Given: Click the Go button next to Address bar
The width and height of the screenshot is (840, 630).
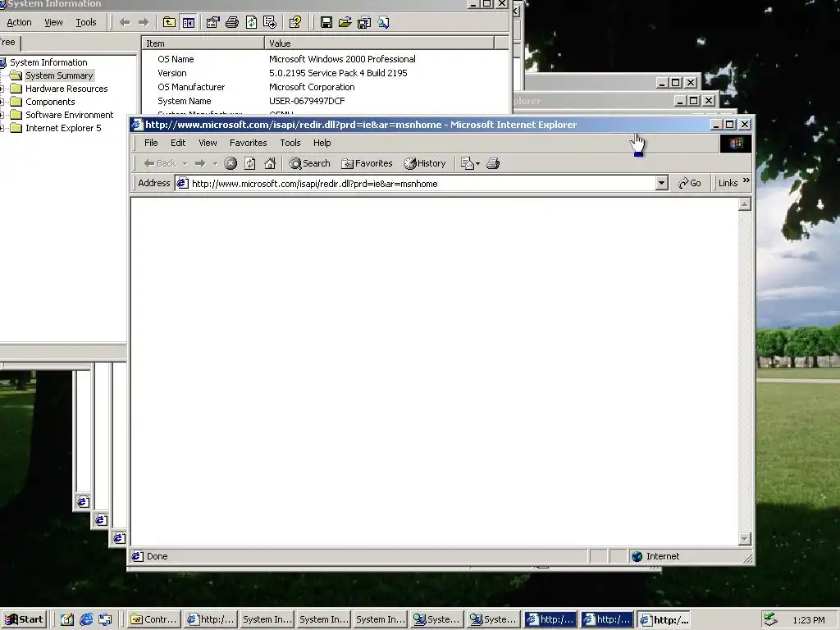Looking at the screenshot, I should coord(690,183).
